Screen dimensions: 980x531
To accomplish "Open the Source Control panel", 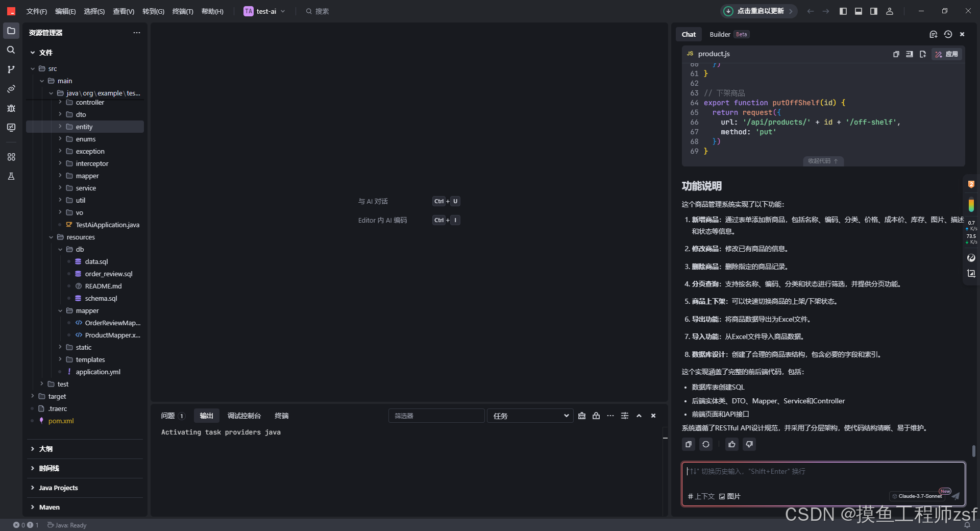I will point(11,69).
